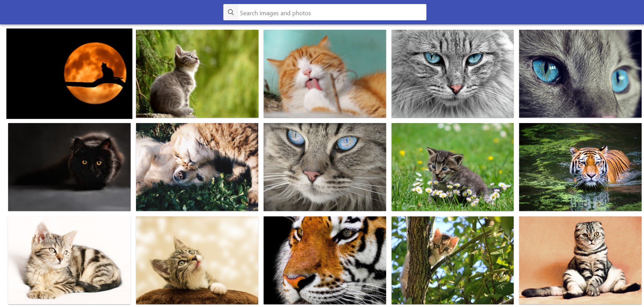Viewport: 644px width, 307px height.
Task: Open the cat silhouette on orange moon photo
Action: (x=69, y=74)
